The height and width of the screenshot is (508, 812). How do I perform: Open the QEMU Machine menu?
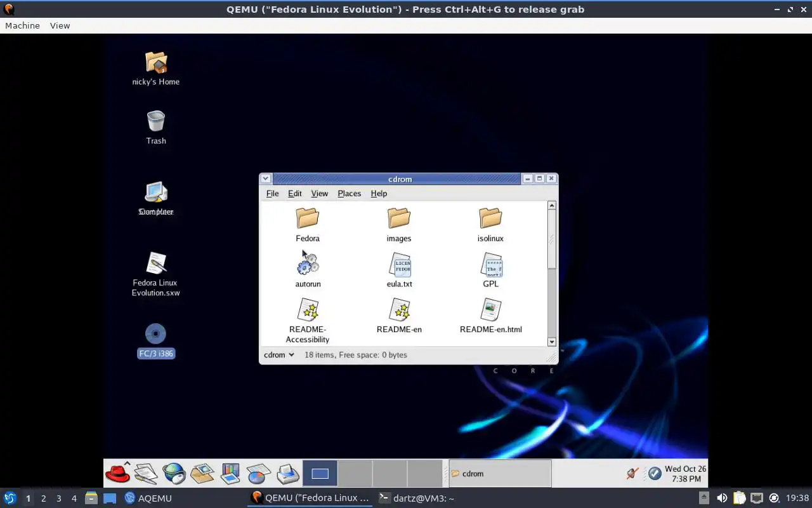click(22, 25)
